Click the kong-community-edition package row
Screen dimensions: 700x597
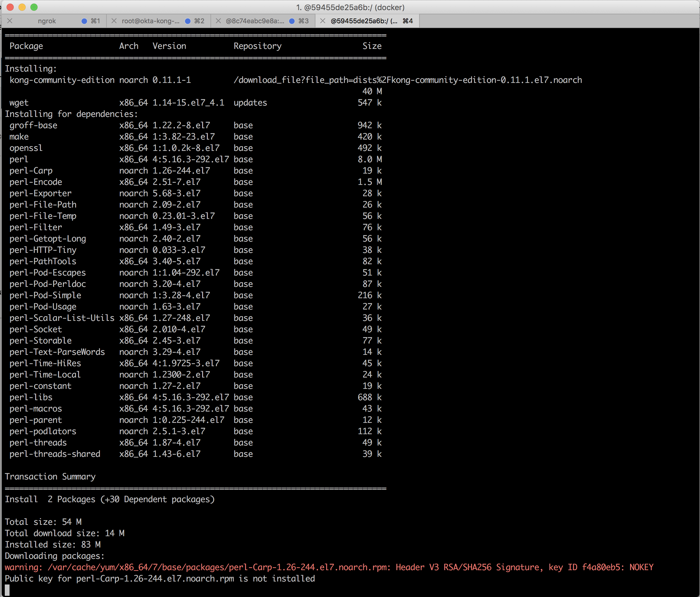(62, 80)
